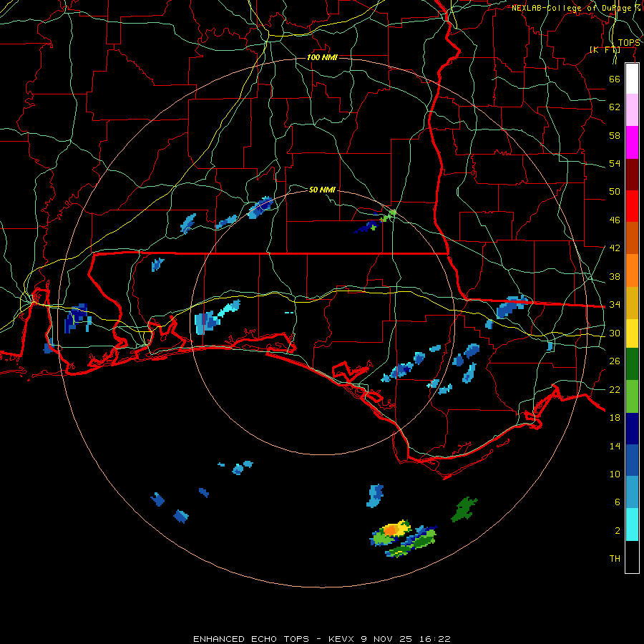Select the bright red legend swatch
644x644 pixels.
click(632, 206)
